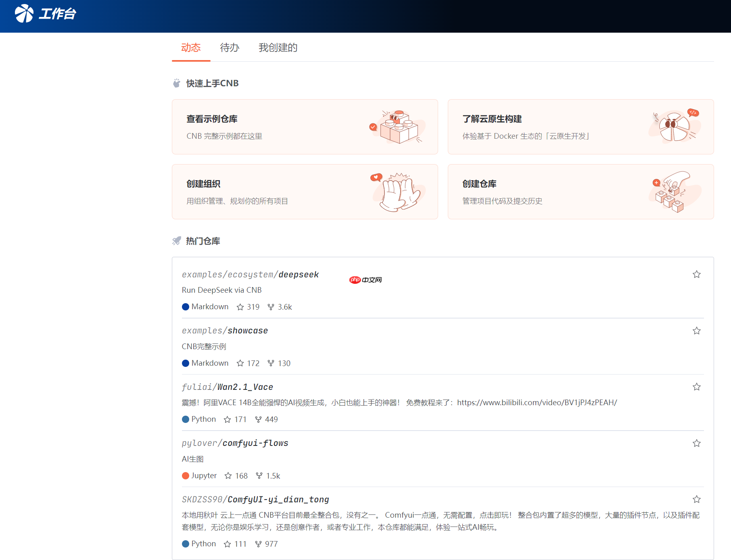Open the bilibili tutorial link in Wan2.1_Vace
This screenshot has height=560, width=731.
coord(537,402)
